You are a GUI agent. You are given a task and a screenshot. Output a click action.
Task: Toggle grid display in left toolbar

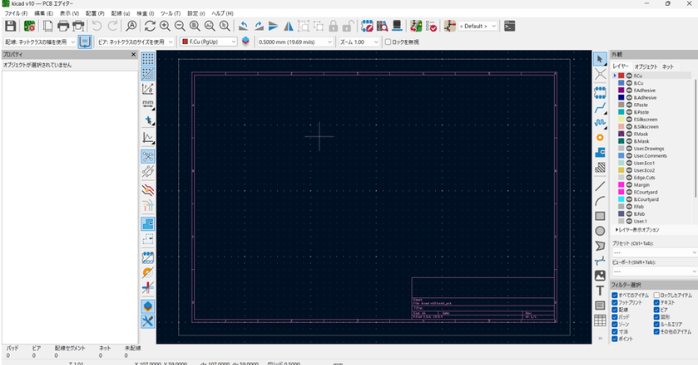(148, 59)
